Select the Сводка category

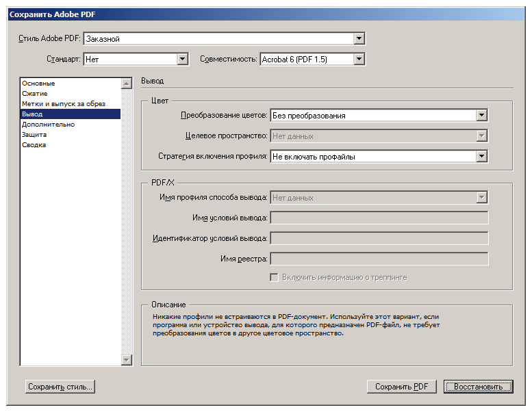pyautogui.click(x=71, y=145)
